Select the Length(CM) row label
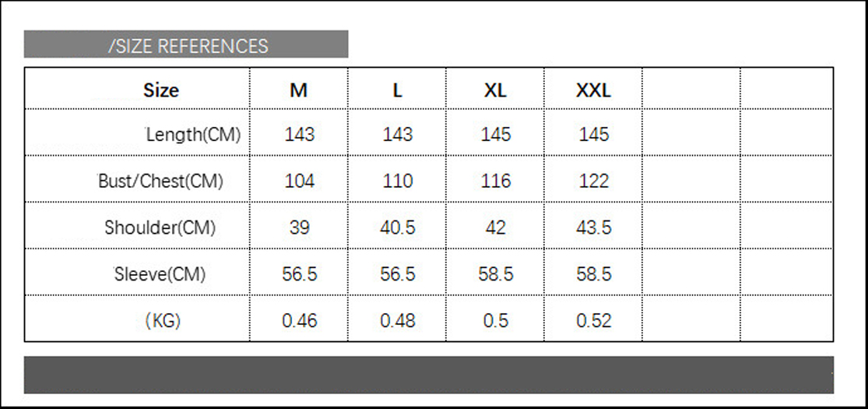The width and height of the screenshot is (868, 409). [193, 135]
